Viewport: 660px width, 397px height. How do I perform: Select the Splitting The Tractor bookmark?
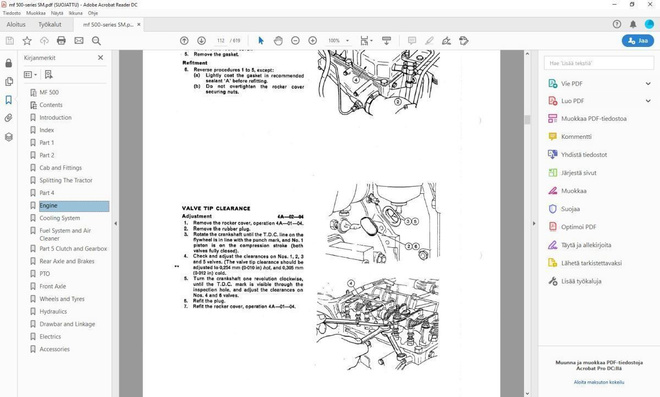click(66, 180)
